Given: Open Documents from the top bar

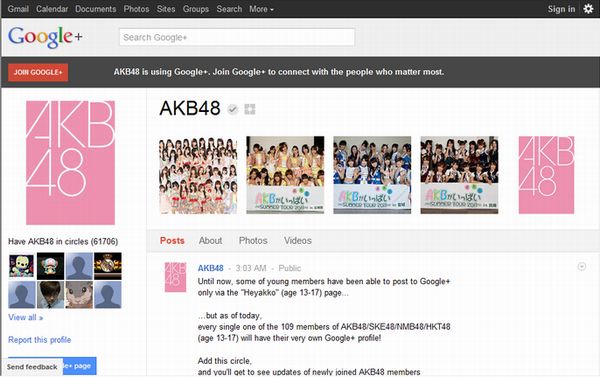Looking at the screenshot, I should (96, 9).
